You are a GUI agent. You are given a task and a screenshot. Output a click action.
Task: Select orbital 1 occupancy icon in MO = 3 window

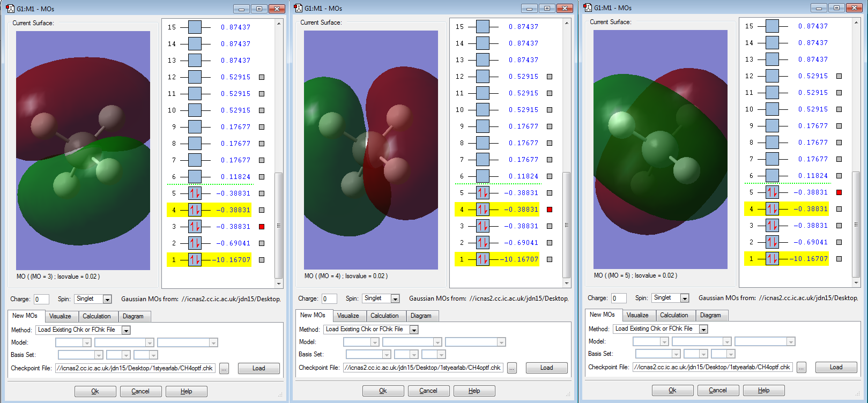pyautogui.click(x=195, y=260)
